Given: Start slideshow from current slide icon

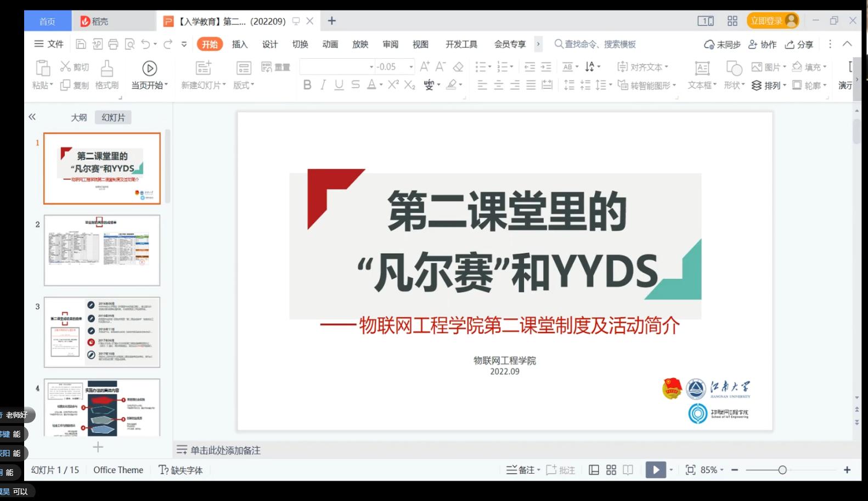Looking at the screenshot, I should pos(149,68).
